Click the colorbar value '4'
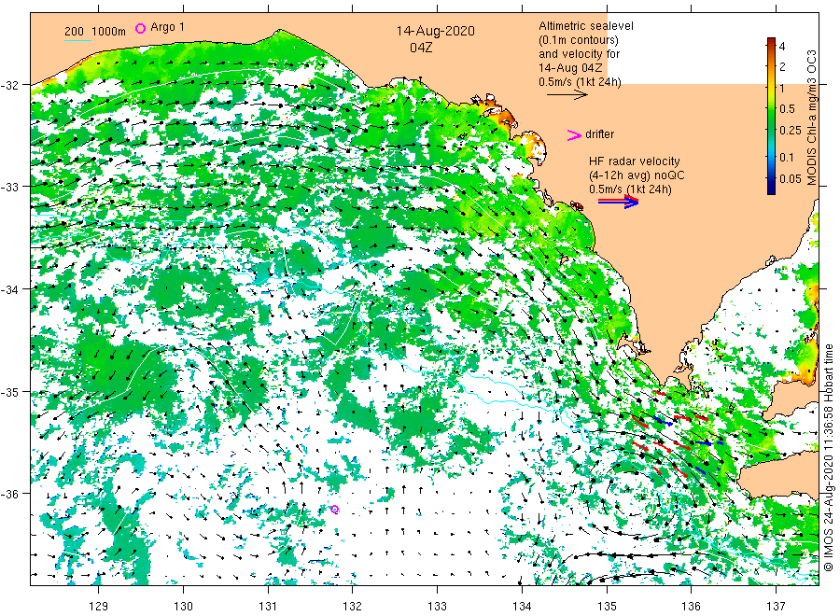Screen dimensions: 840x616 (x=782, y=46)
